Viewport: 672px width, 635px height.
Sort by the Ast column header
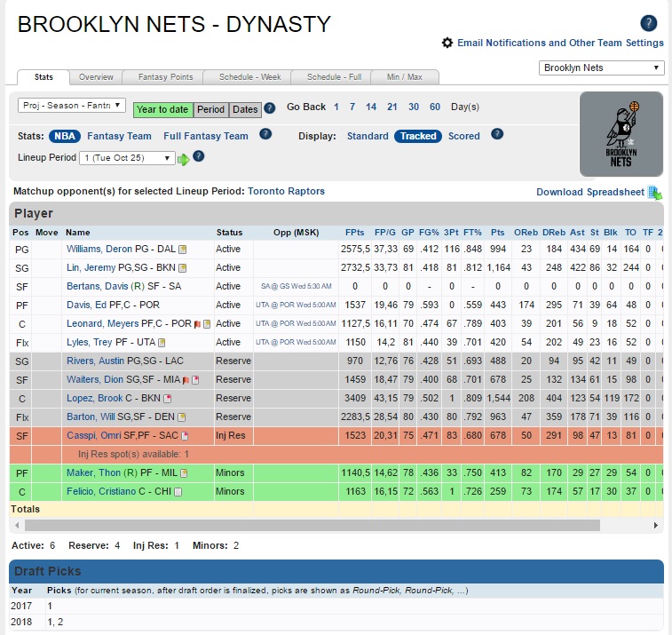coord(577,233)
